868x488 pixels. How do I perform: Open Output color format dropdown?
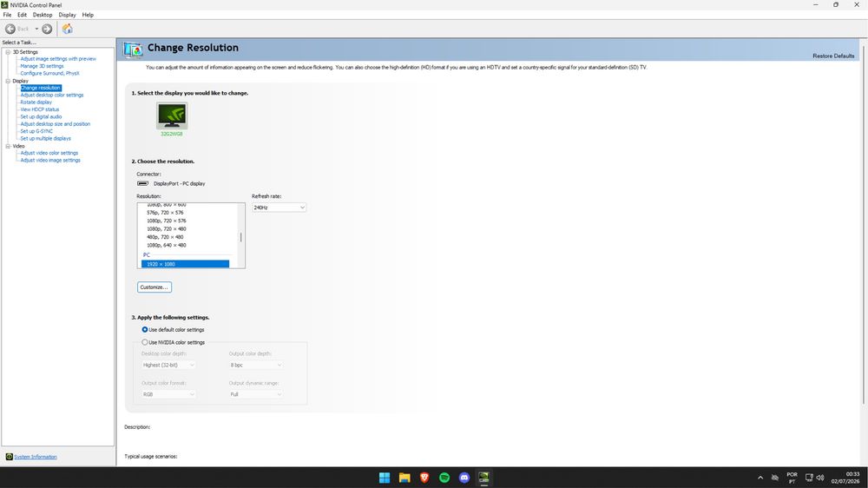click(168, 394)
